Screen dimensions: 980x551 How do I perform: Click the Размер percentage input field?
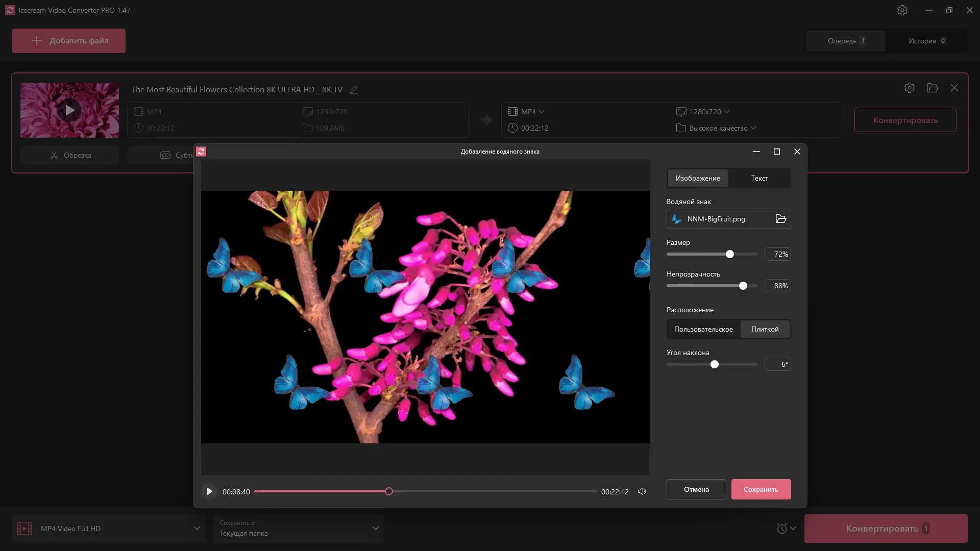(777, 254)
